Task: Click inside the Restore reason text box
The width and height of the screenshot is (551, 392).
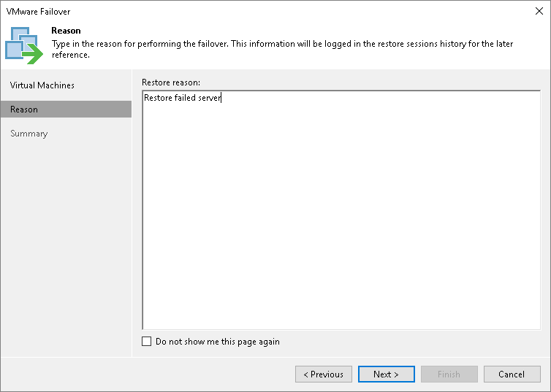Action: tap(341, 210)
